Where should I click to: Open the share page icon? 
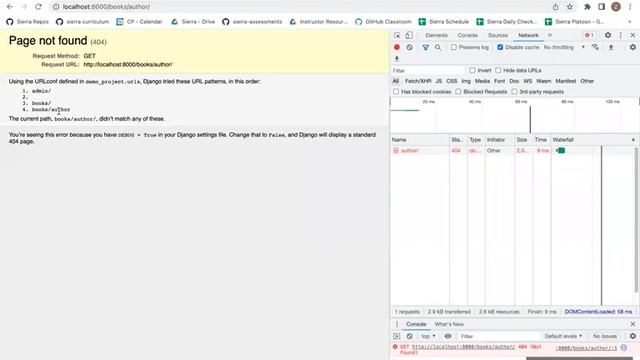[x=556, y=7]
